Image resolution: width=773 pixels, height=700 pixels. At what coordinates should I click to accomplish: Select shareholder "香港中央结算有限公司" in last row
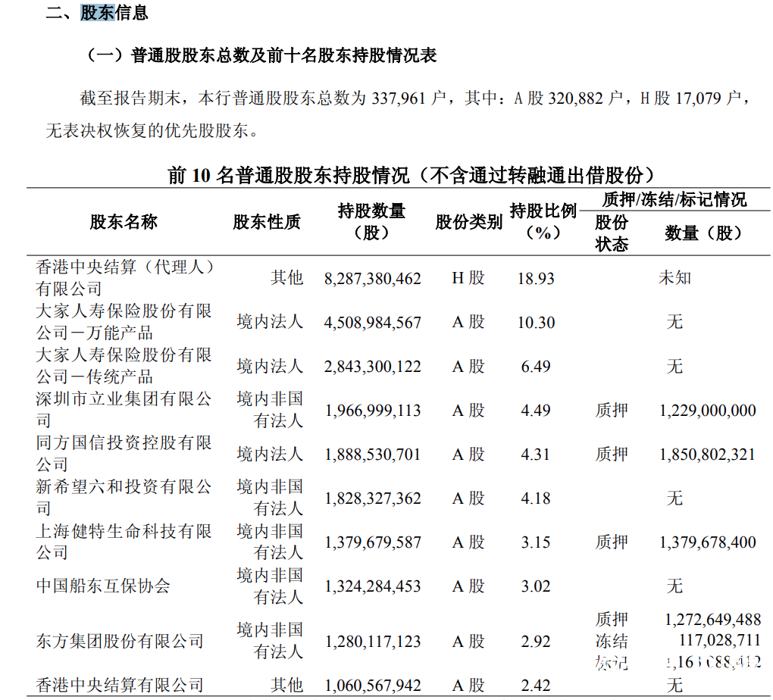(x=120, y=685)
